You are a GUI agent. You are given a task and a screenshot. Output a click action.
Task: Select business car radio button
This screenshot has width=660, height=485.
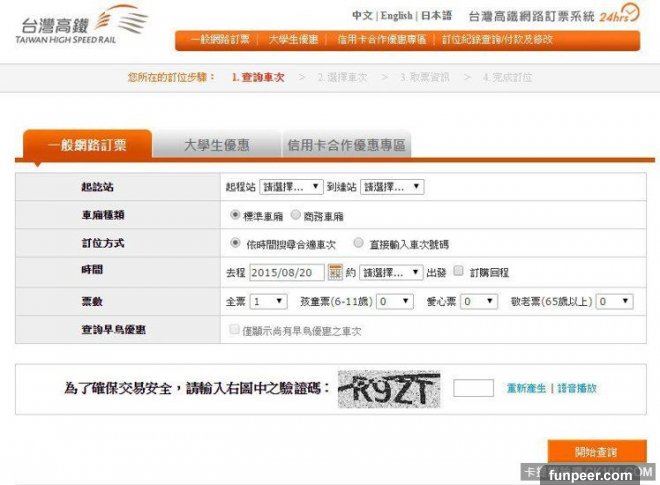point(297,215)
